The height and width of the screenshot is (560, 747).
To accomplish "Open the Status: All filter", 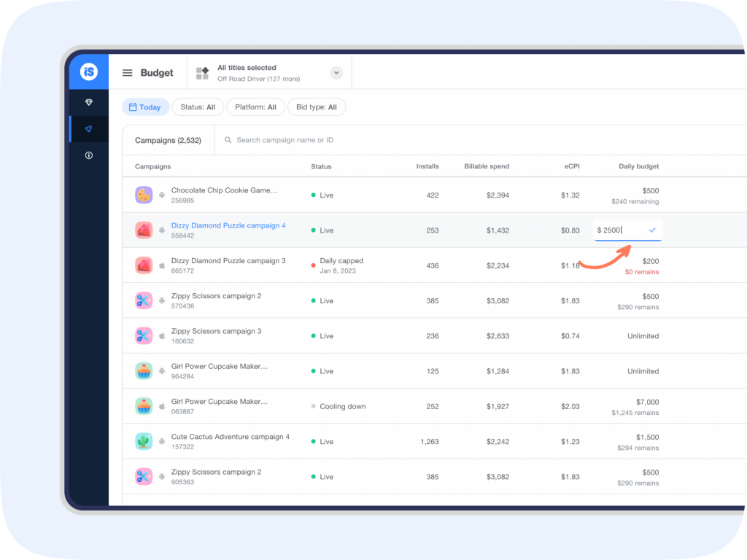I will pyautogui.click(x=198, y=107).
